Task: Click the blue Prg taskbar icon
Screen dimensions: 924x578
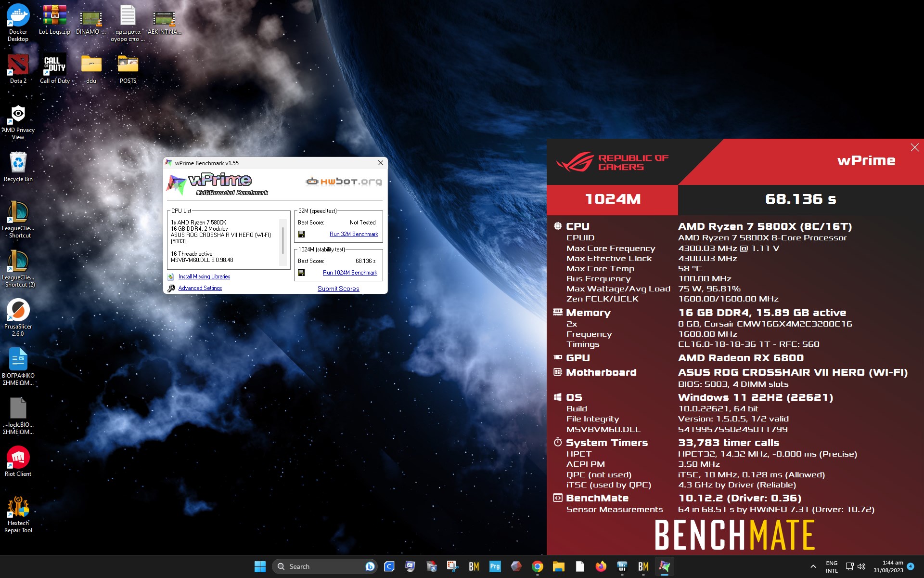Action: coord(495,566)
